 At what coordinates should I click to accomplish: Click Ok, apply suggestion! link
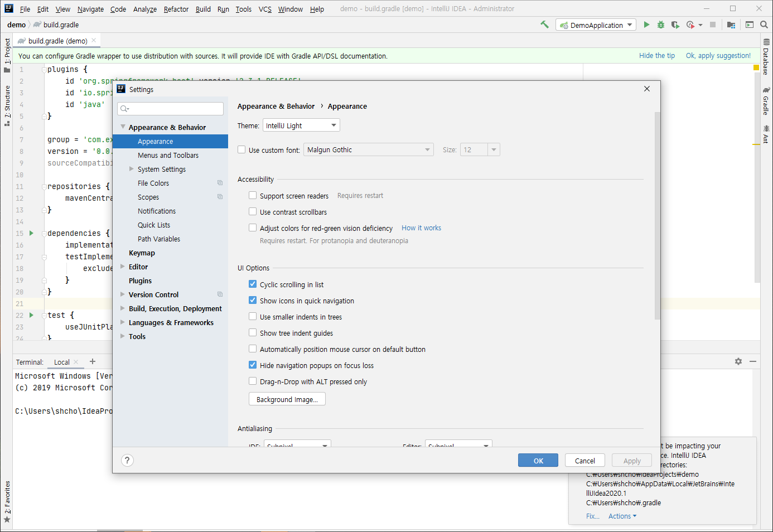(x=718, y=56)
